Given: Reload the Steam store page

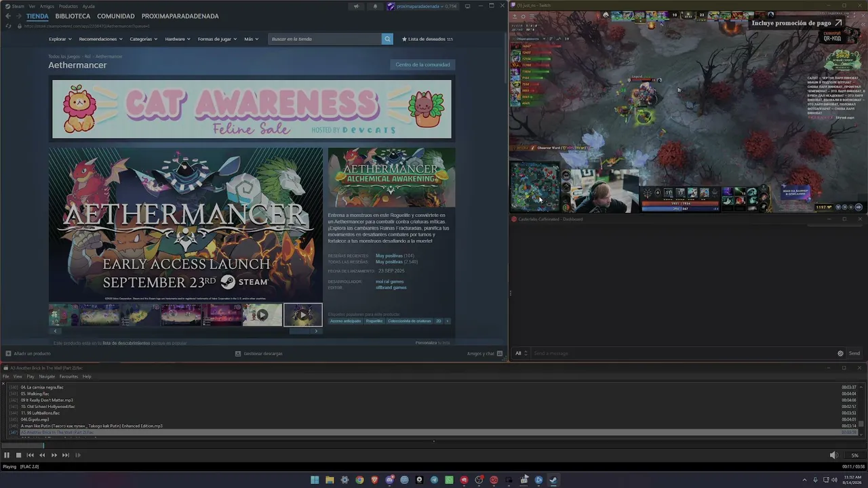Looking at the screenshot, I should pos(8,26).
